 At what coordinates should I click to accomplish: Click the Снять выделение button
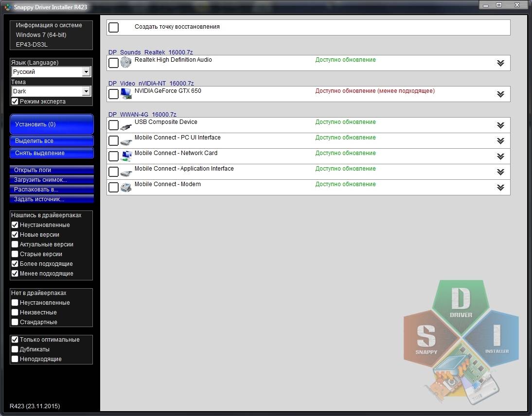pyautogui.click(x=52, y=153)
